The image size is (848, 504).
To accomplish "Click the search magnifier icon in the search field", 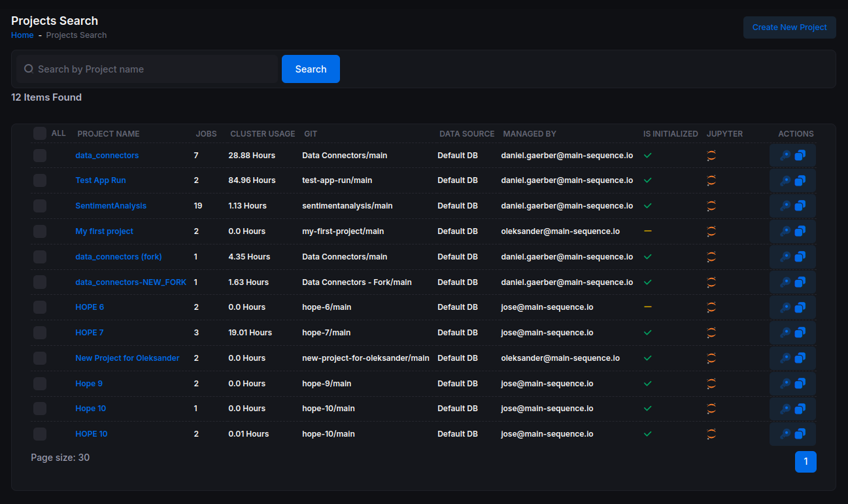I will click(x=29, y=69).
